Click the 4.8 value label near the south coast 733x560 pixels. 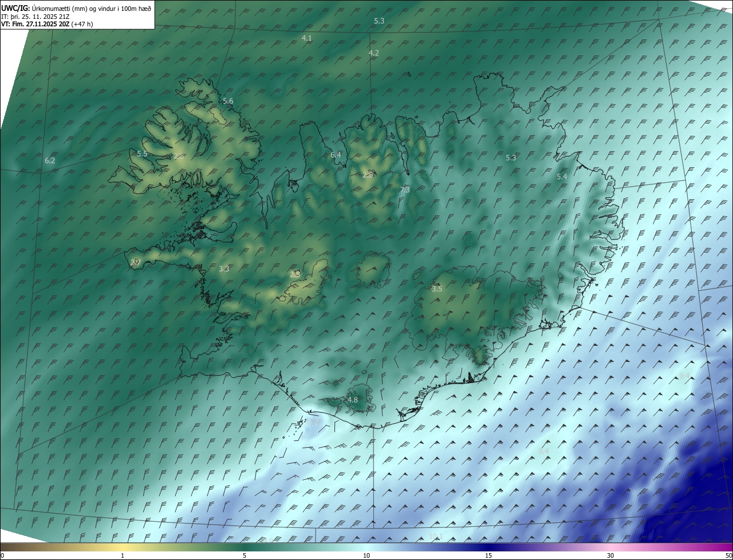pyautogui.click(x=353, y=400)
